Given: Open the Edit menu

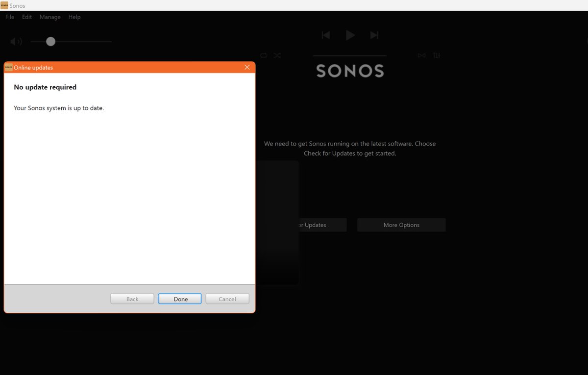Looking at the screenshot, I should point(27,17).
